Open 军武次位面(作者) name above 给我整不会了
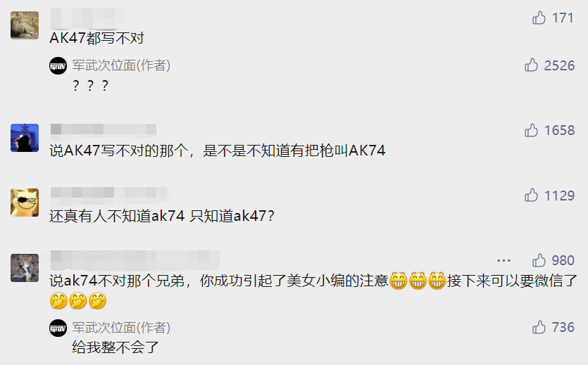 coord(122,328)
